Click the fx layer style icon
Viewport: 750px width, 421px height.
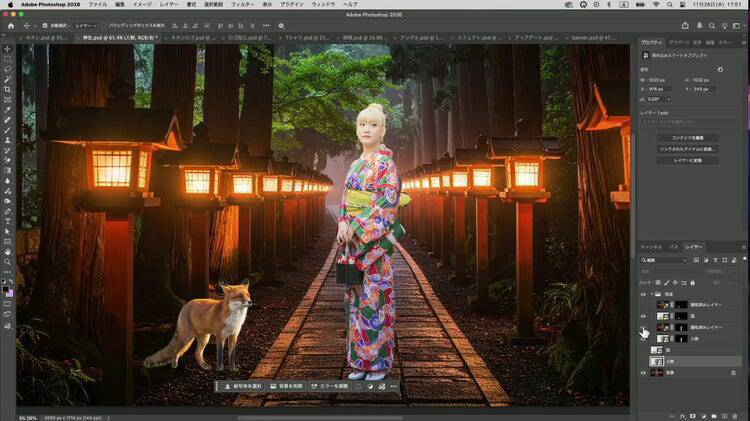[x=683, y=417]
